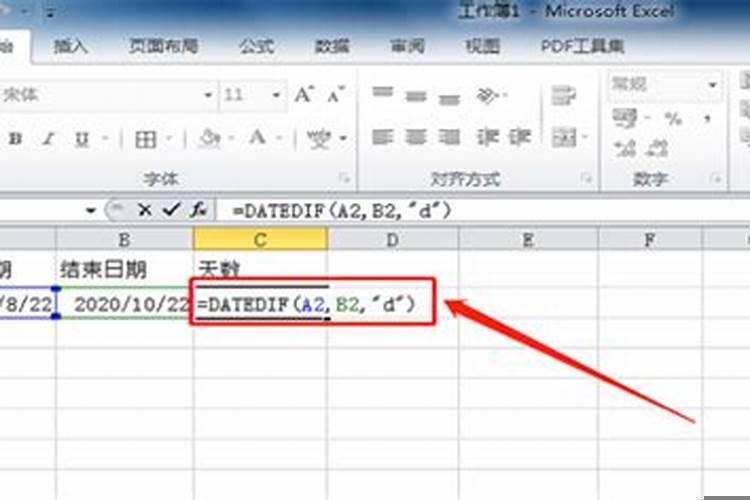
Task: Switch to the 插入 ribbon tab
Action: [70, 46]
